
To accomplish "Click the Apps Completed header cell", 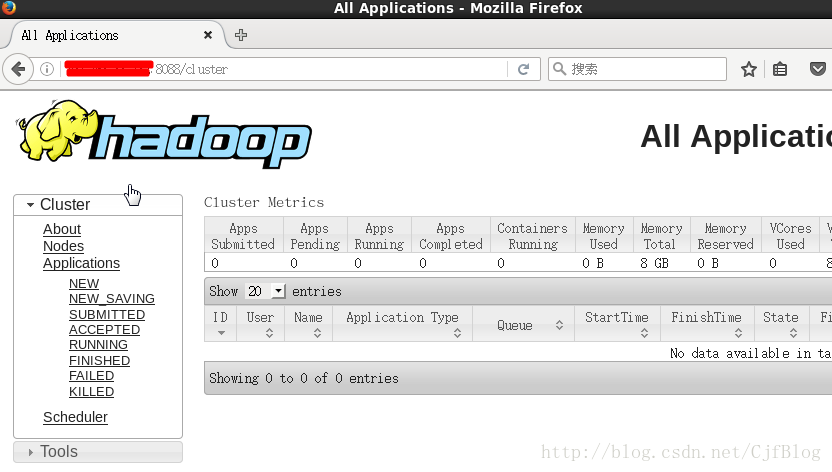I will click(450, 236).
